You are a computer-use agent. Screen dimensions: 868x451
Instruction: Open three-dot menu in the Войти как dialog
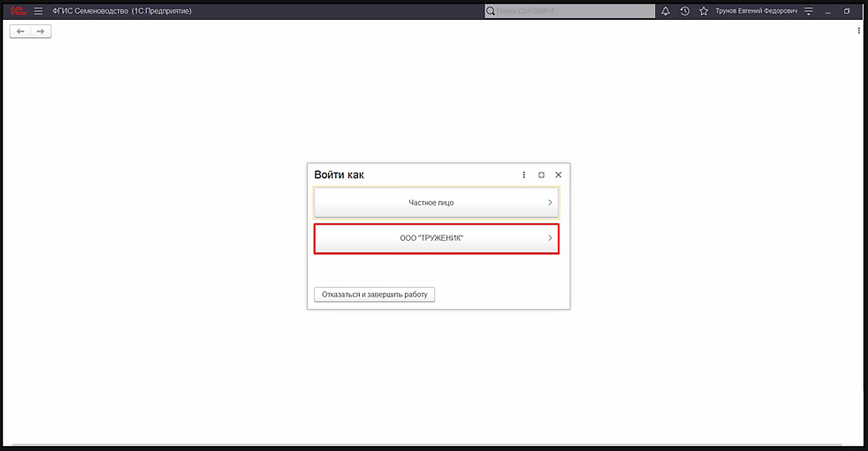[x=524, y=175]
